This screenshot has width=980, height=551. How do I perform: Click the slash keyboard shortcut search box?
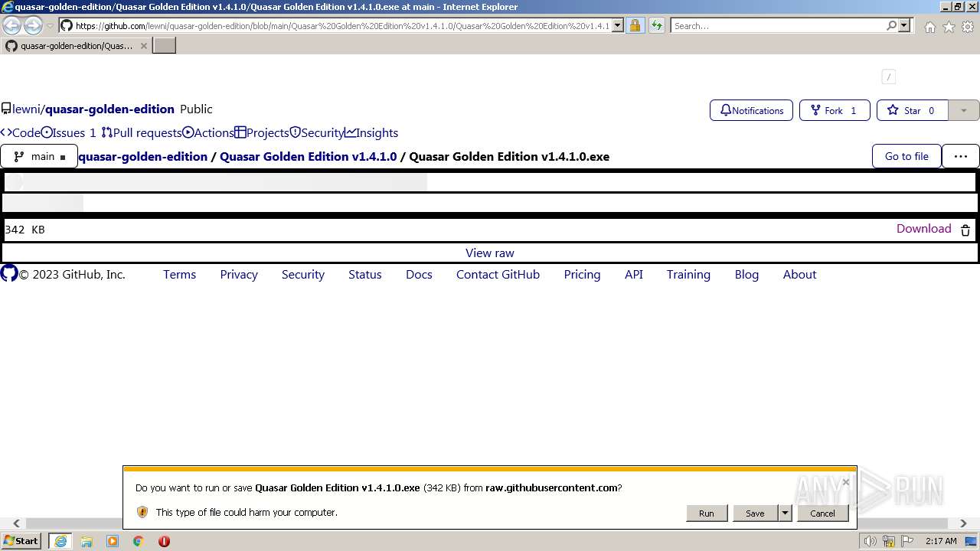[x=888, y=77]
